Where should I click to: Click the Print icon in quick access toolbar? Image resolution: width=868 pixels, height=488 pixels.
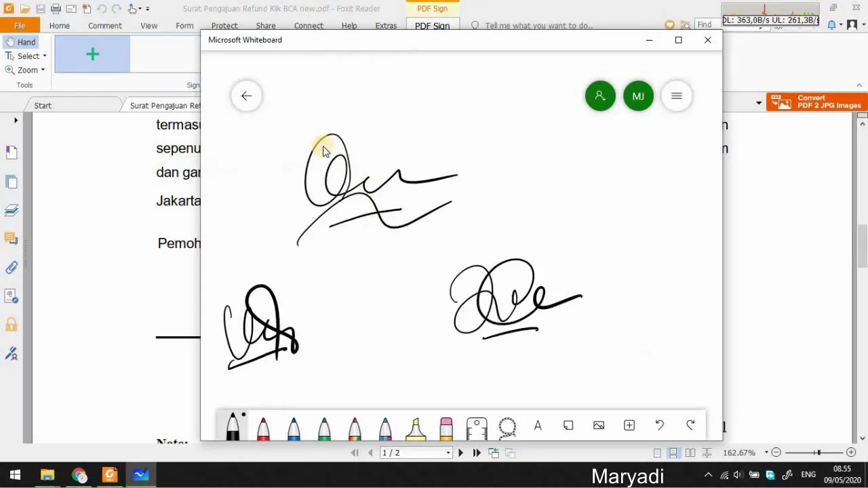coord(56,9)
